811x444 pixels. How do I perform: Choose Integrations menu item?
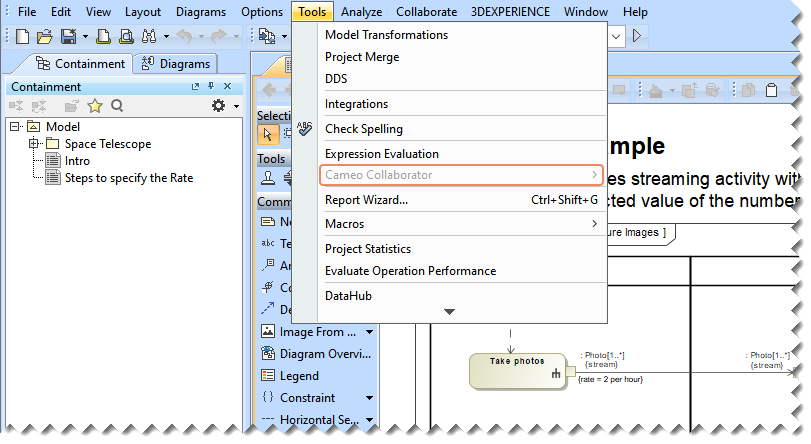tap(461, 104)
